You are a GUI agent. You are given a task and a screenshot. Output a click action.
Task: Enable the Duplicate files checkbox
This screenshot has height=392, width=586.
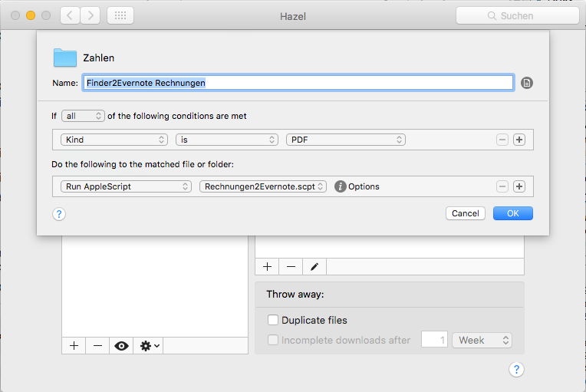[272, 320]
